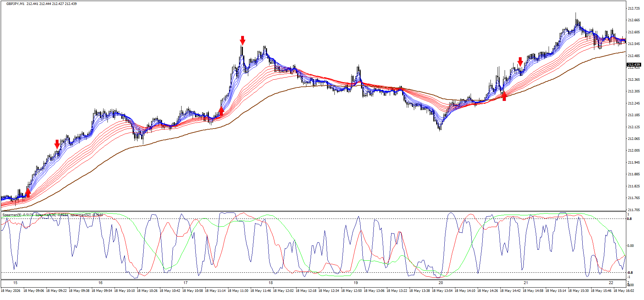
Task: Click the current price tag 212.439
Action: pos(634,65)
